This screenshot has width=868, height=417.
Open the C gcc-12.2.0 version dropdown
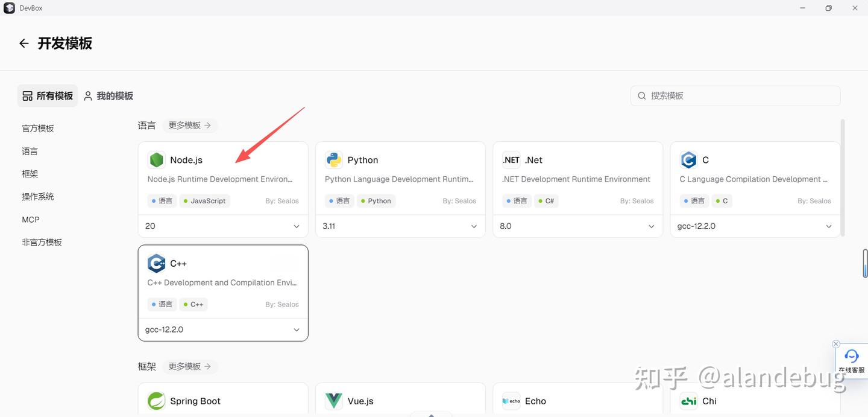click(754, 226)
